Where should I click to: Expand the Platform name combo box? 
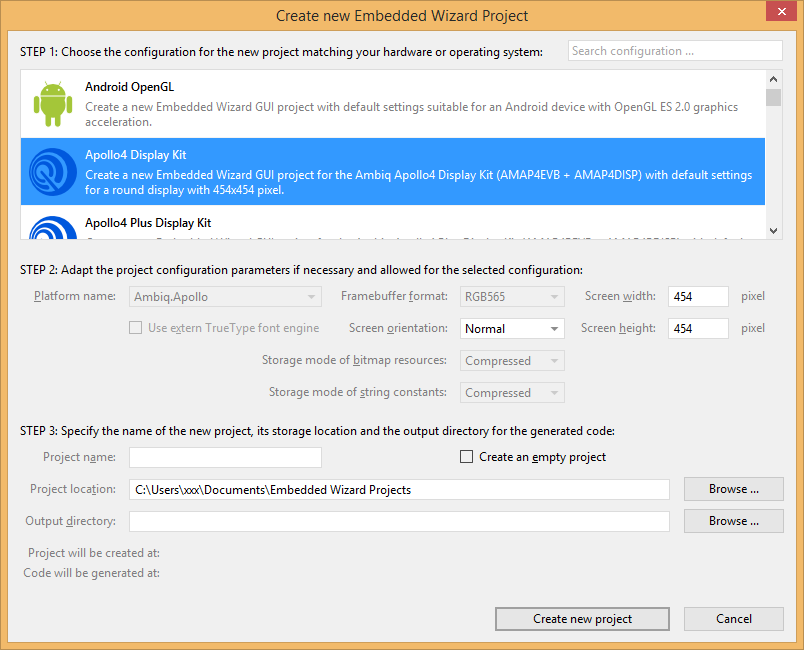[225, 297]
